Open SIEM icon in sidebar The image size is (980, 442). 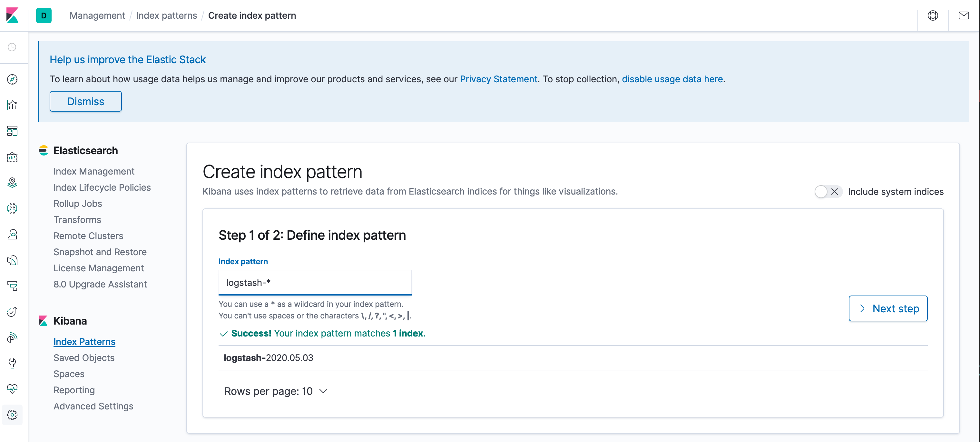[12, 337]
